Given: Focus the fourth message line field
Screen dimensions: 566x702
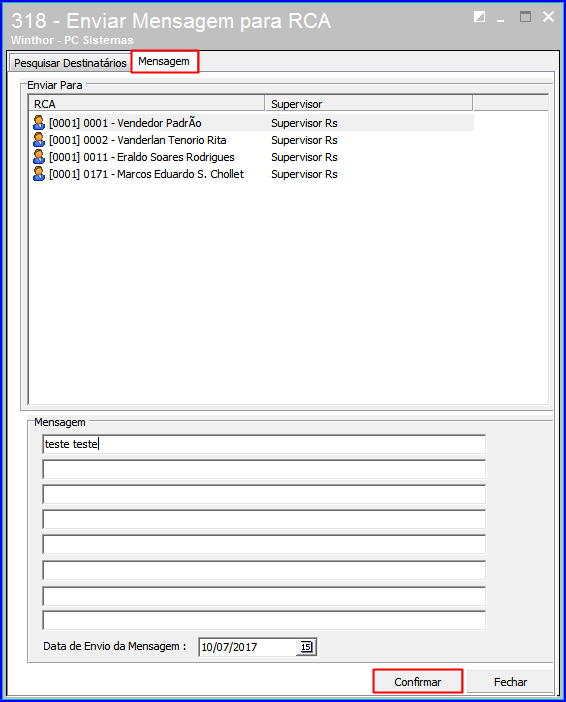Looking at the screenshot, I should click(x=264, y=519).
